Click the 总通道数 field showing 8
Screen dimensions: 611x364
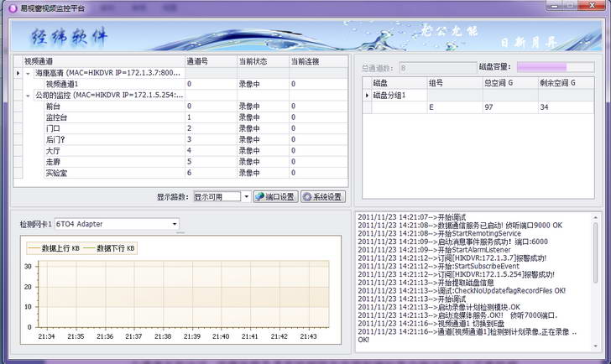pyautogui.click(x=438, y=68)
